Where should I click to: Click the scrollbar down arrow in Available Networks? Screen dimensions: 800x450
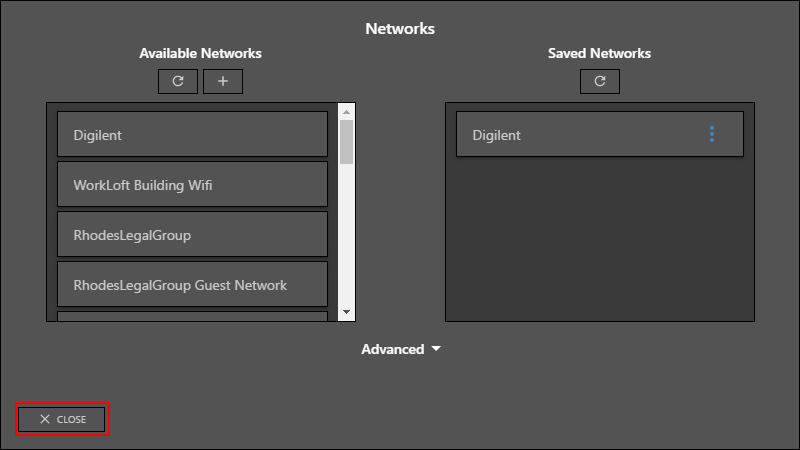(x=346, y=312)
